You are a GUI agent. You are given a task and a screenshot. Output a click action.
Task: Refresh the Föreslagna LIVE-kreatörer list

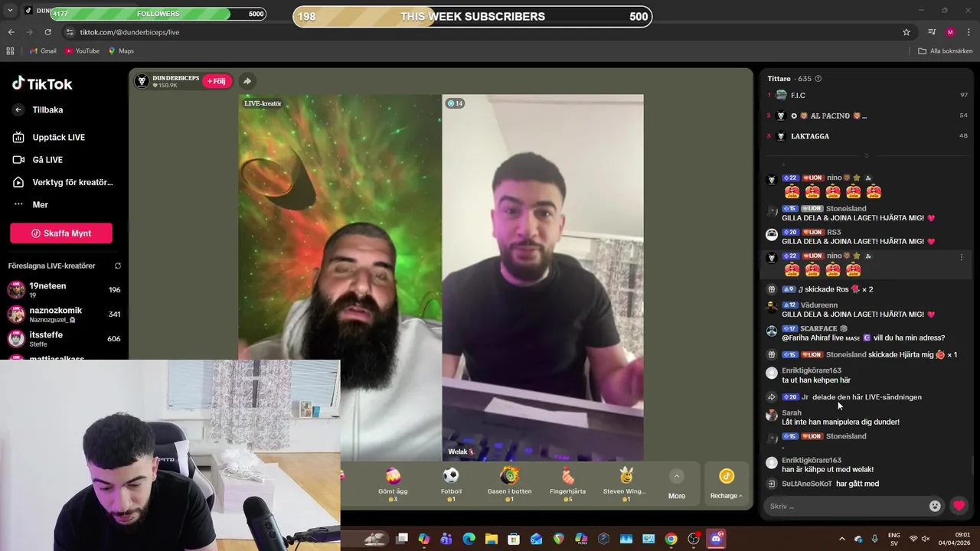pyautogui.click(x=118, y=266)
